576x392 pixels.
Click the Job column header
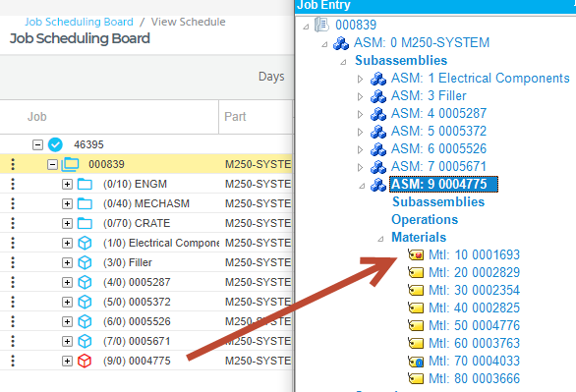click(37, 117)
